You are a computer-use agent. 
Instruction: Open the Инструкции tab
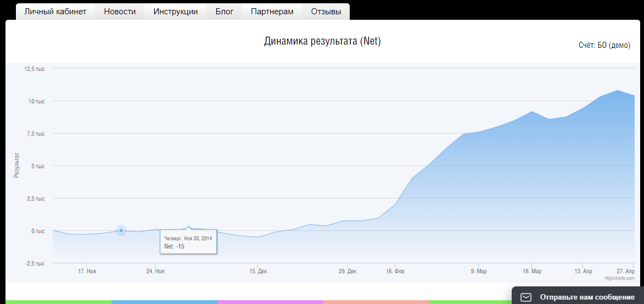[x=176, y=12]
